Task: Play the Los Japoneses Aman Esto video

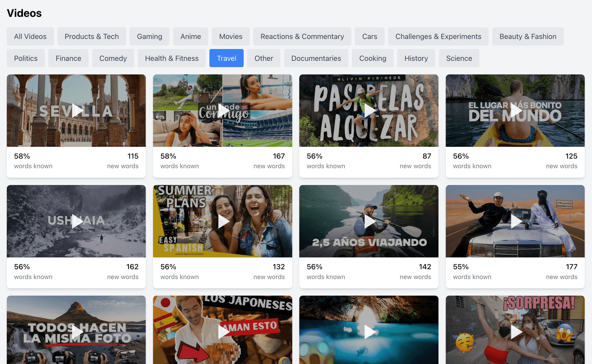Action: [223, 332]
